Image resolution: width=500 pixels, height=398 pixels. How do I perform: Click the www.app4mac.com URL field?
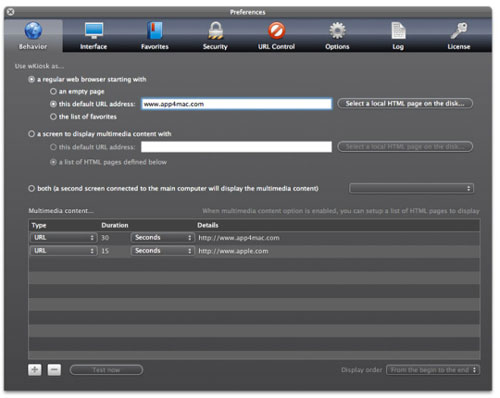click(x=236, y=104)
